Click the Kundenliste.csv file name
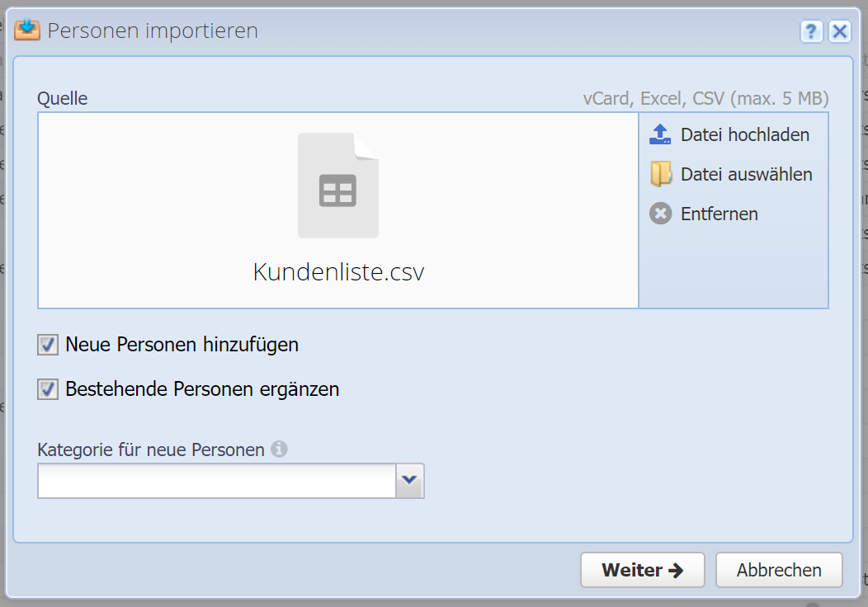868x607 pixels. (338, 272)
